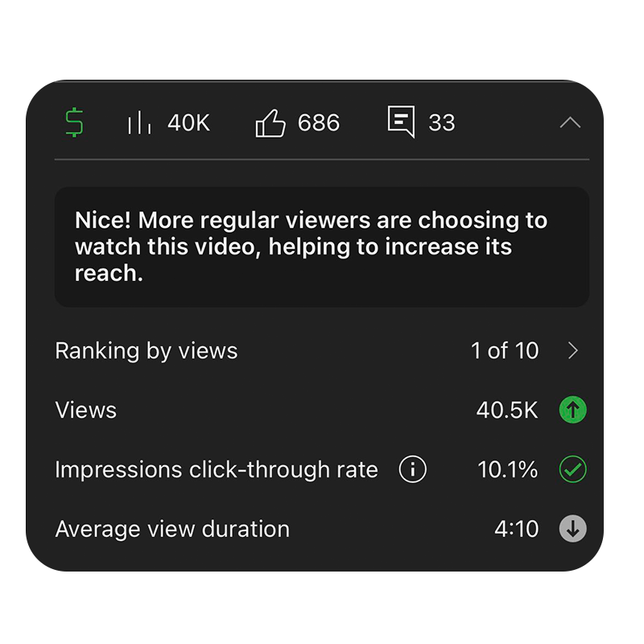The width and height of the screenshot is (644, 644).
Task: Open the Ranking by views row
Action: [x=321, y=351]
